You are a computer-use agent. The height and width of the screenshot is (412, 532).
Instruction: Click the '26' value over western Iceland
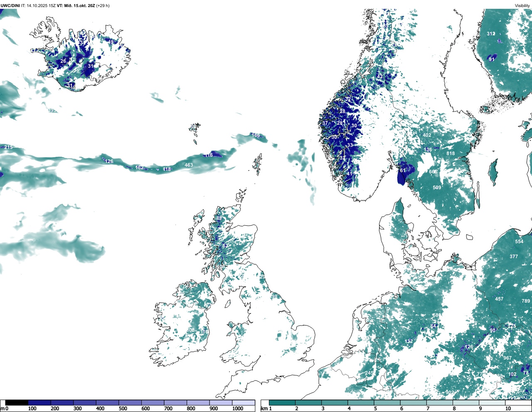pyautogui.click(x=63, y=61)
